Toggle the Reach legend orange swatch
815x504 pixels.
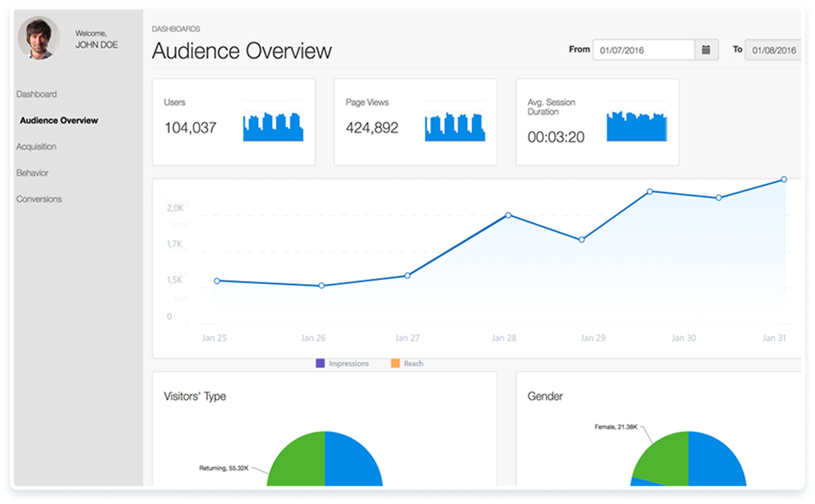[x=395, y=364]
